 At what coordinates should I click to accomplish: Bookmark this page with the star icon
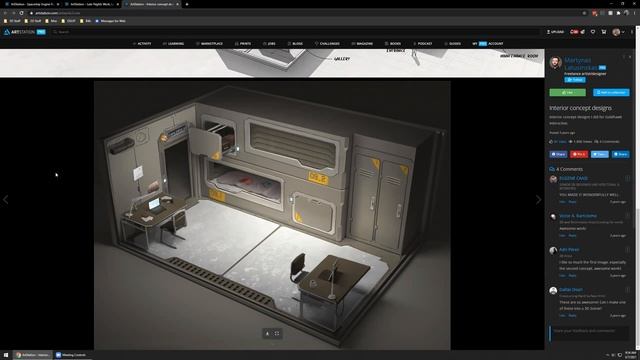coord(584,13)
